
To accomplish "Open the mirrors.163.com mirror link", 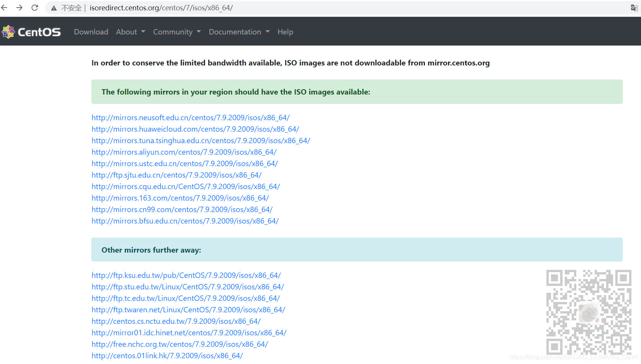I will pos(180,198).
